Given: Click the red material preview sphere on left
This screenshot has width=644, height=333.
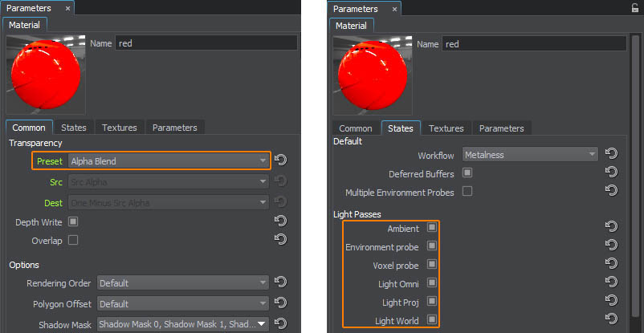Looking at the screenshot, I should tap(47, 75).
